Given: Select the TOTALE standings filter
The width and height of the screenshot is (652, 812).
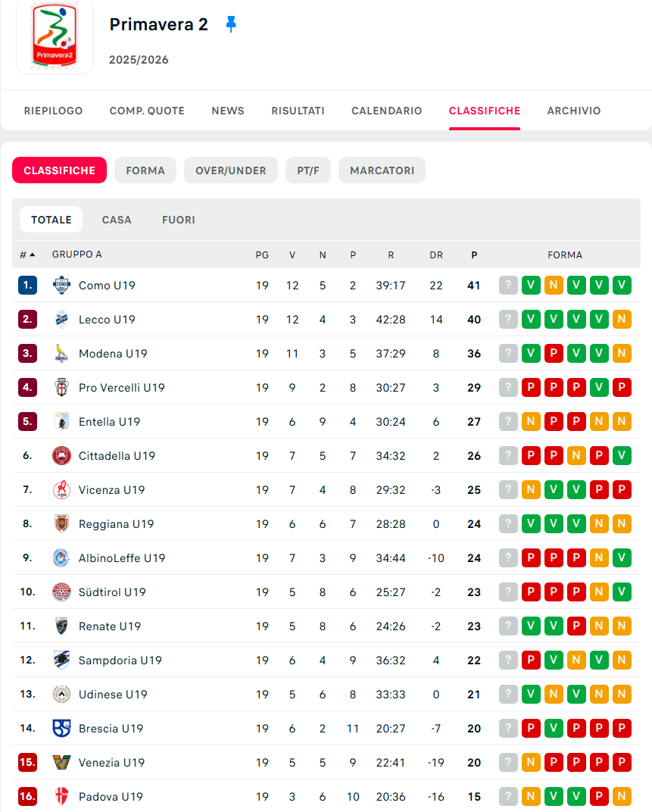Looking at the screenshot, I should click(x=51, y=220).
